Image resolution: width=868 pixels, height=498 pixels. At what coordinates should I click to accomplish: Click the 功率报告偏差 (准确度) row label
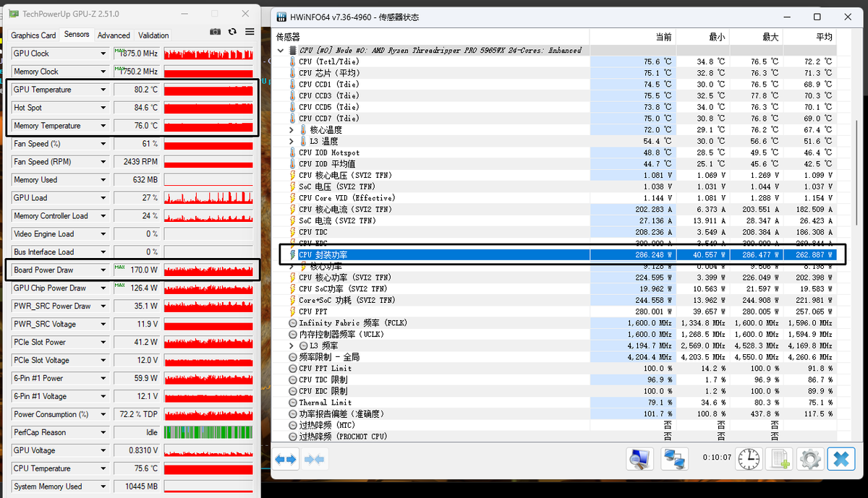(342, 414)
